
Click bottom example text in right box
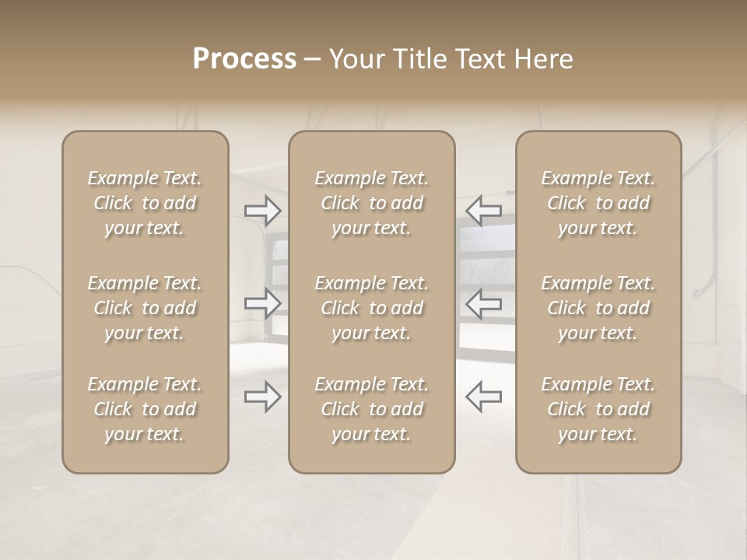click(598, 409)
